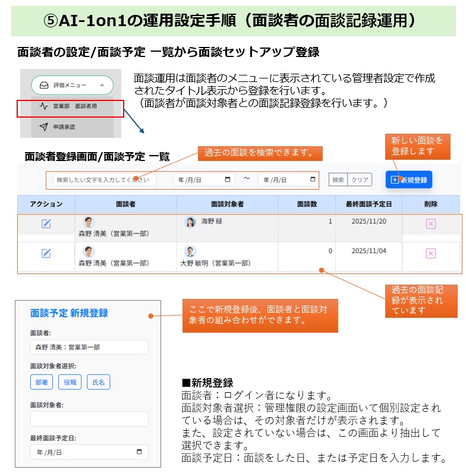Viewport: 466px width, 476px height.
Task: Open calendar picker for search start date
Action: 228,179
